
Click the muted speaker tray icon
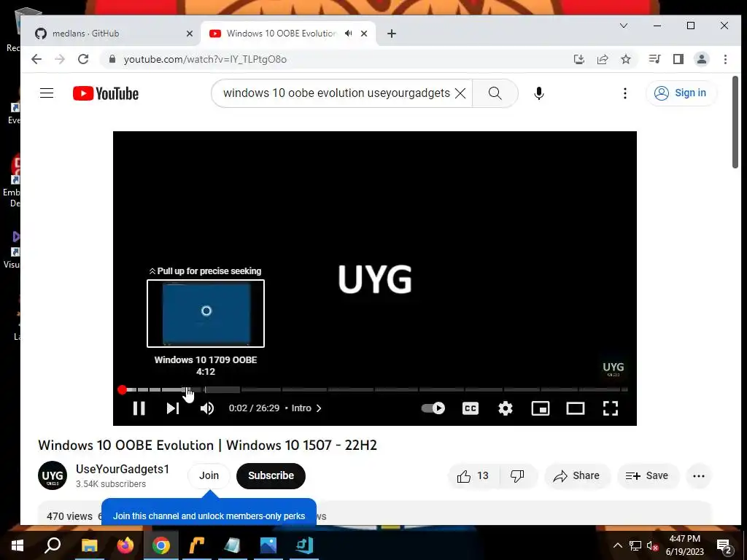(x=653, y=545)
